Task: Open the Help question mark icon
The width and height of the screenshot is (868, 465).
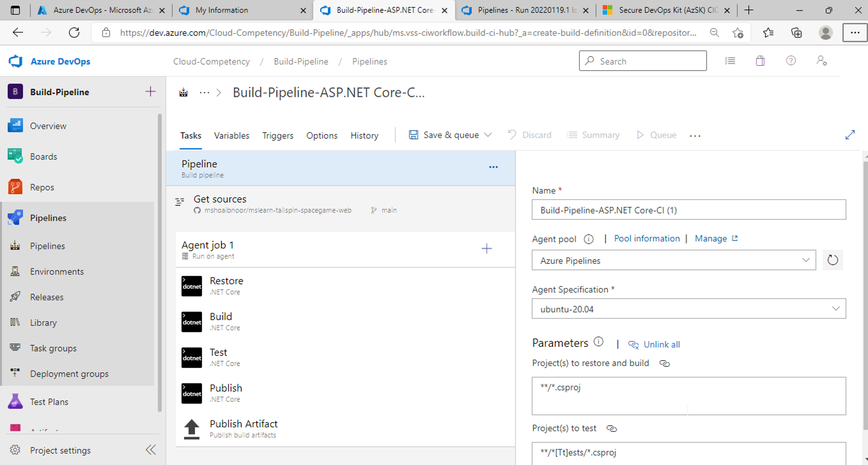Action: point(791,61)
